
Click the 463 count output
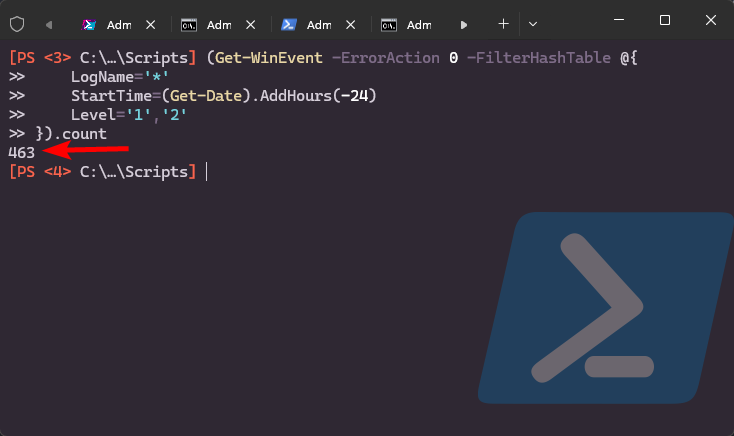(22, 153)
